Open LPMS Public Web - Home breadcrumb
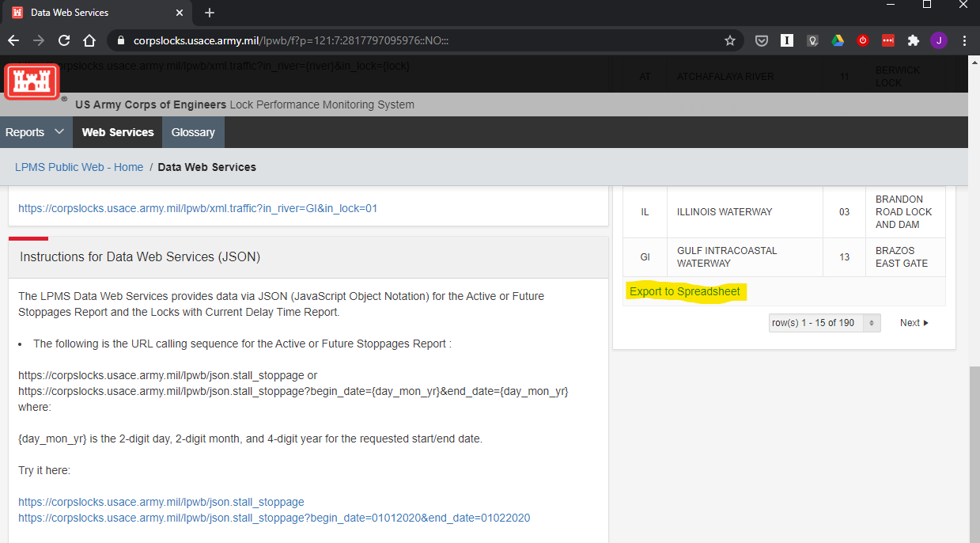Viewport: 980px width, 543px height. pos(79,167)
